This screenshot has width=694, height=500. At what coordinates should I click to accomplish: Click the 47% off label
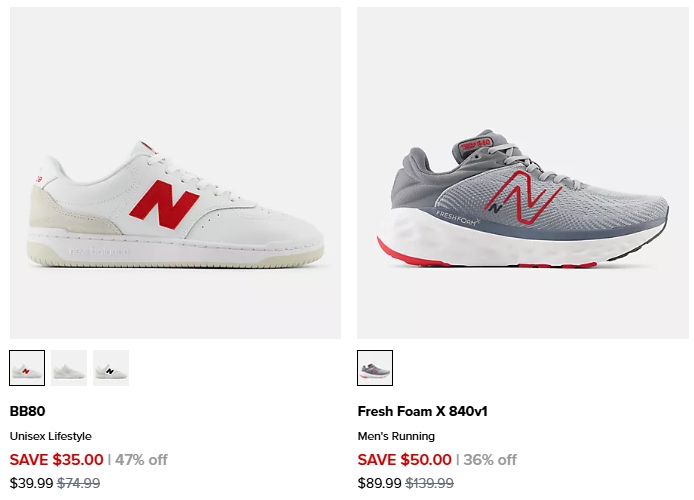coord(141,460)
